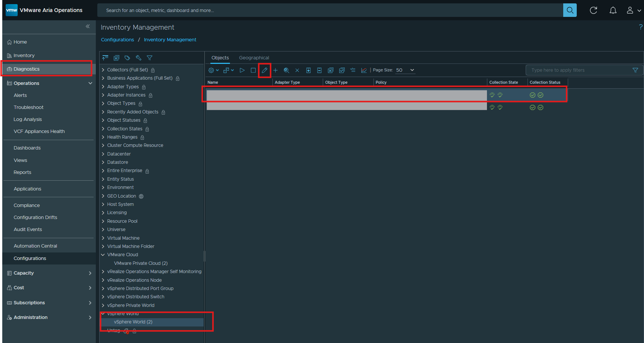Click into Type here to apply filters field

tap(579, 70)
